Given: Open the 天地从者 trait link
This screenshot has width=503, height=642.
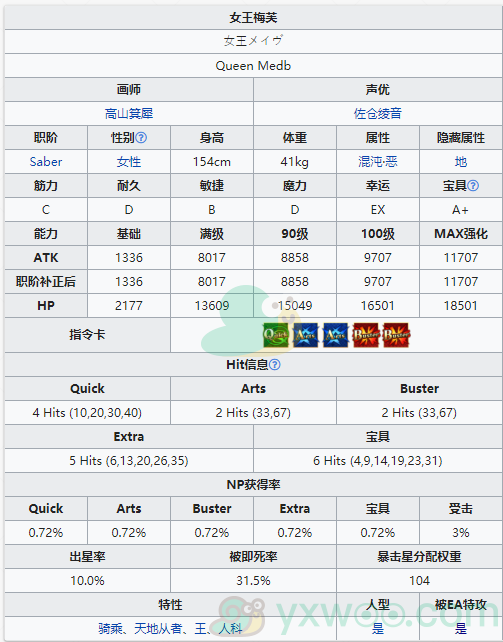Looking at the screenshot, I should pyautogui.click(x=158, y=628).
